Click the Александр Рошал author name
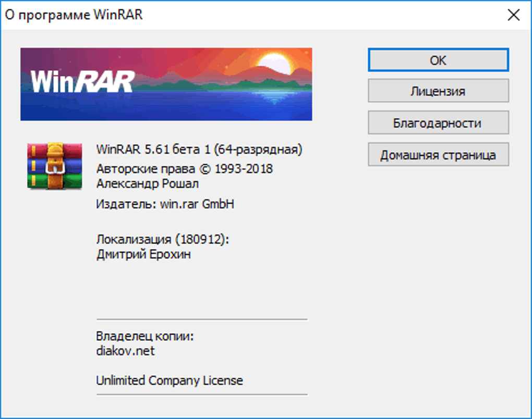This screenshot has height=419, width=532. pos(148,184)
